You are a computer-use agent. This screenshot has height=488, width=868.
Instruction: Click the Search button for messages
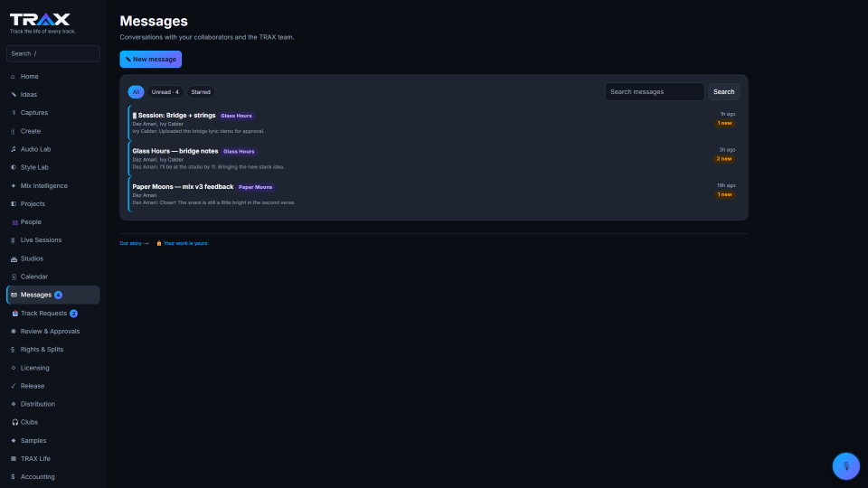pyautogui.click(x=723, y=92)
